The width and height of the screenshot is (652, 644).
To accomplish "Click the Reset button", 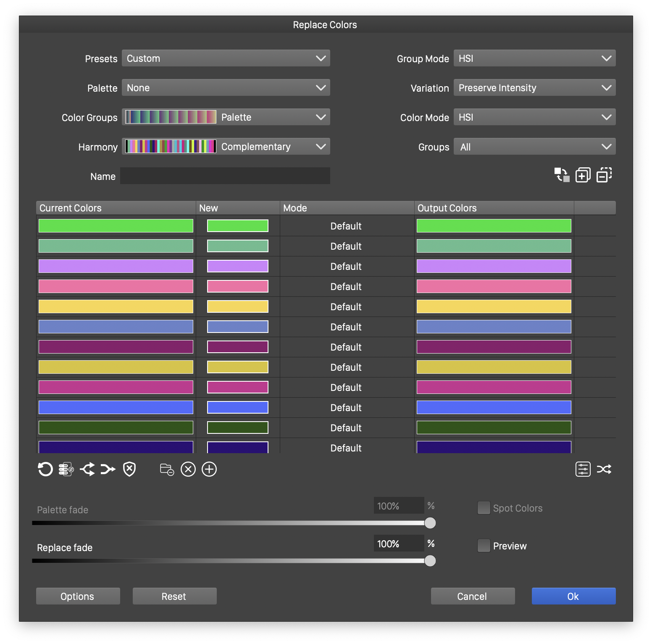I will point(174,596).
